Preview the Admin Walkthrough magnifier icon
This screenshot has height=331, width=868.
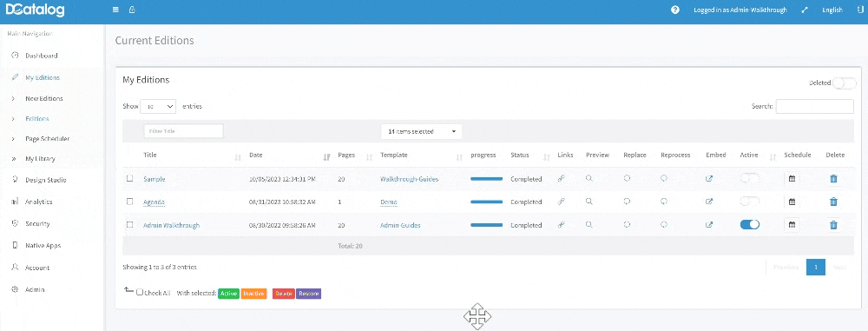coord(589,225)
